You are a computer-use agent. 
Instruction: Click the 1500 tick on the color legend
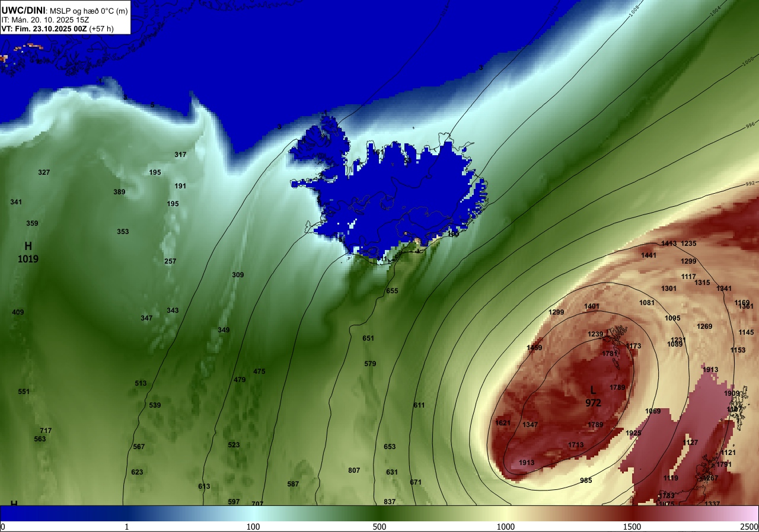tap(632, 527)
